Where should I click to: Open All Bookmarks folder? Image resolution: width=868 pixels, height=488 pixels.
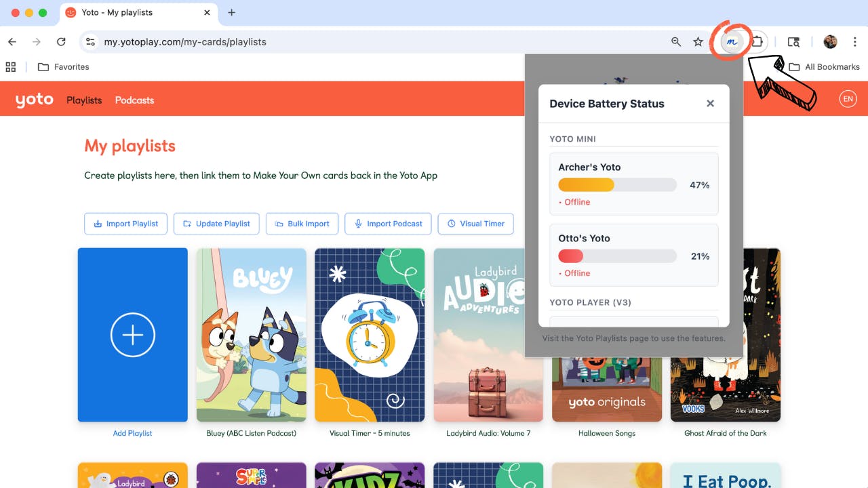(x=824, y=67)
